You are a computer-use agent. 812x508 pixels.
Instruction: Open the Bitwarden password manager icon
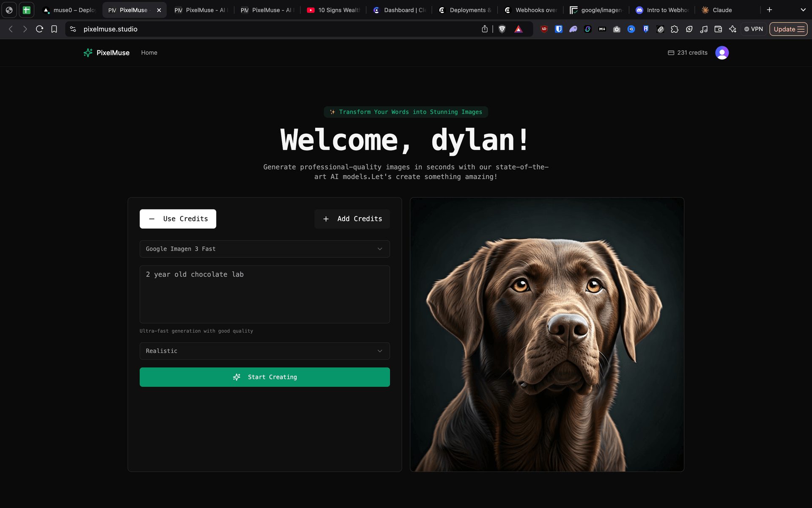[559, 29]
